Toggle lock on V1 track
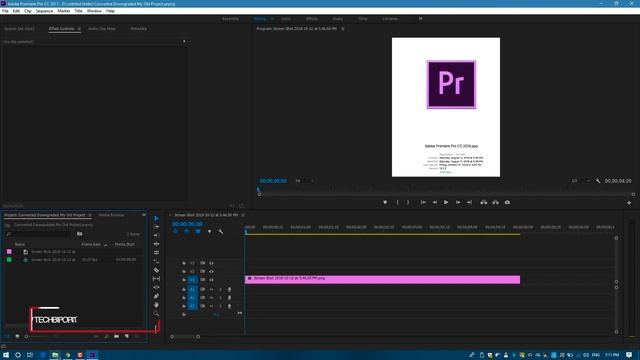This screenshot has width=640, height=360. [184, 280]
